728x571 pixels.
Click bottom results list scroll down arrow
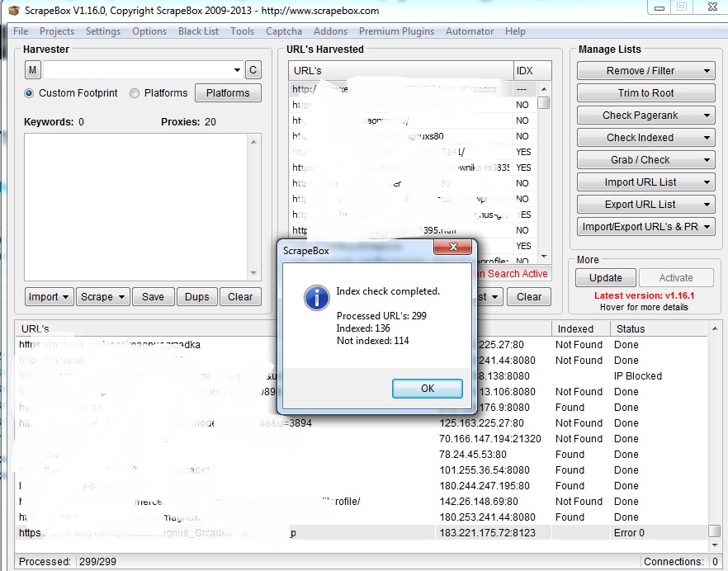point(715,544)
